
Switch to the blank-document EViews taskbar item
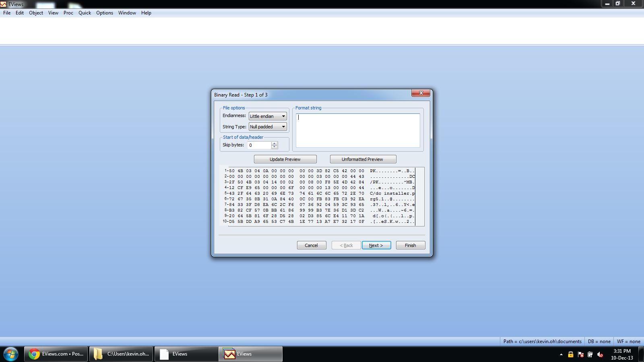[186, 354]
